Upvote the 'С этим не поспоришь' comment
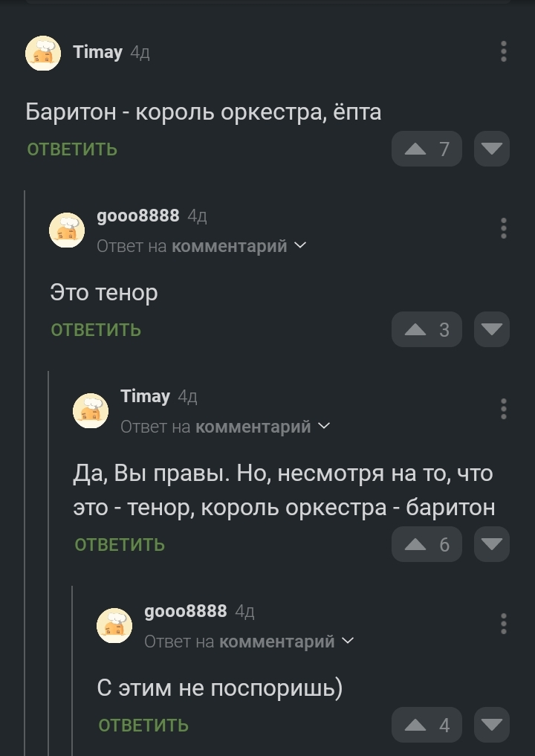Image resolution: width=535 pixels, height=756 pixels. coord(427,725)
